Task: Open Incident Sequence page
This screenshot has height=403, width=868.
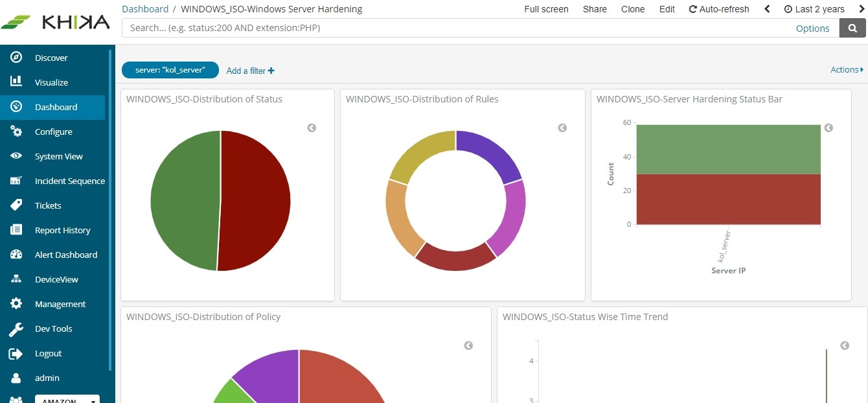Action: coord(70,181)
